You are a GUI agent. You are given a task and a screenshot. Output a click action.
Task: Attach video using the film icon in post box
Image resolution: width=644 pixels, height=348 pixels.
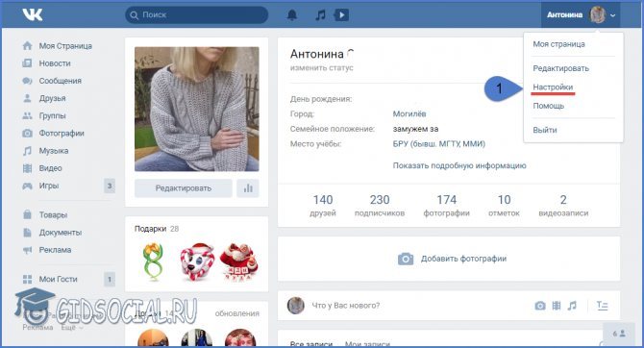[557, 306]
